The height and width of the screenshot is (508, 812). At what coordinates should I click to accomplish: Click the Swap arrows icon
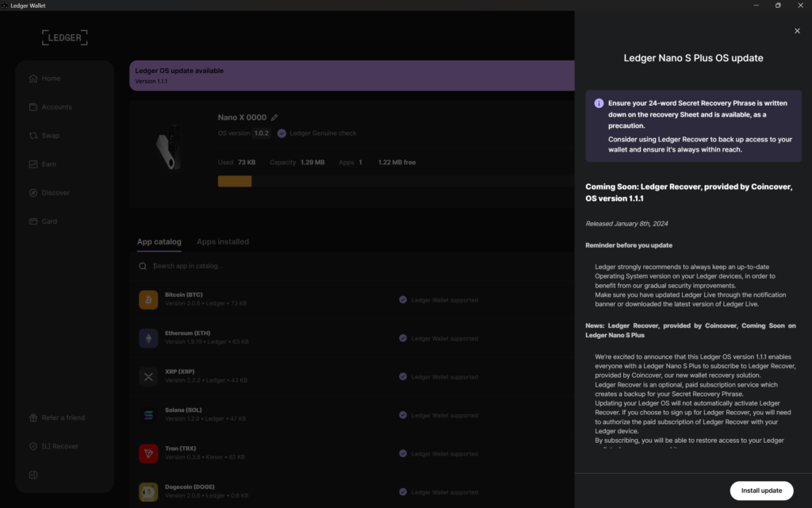pos(33,135)
